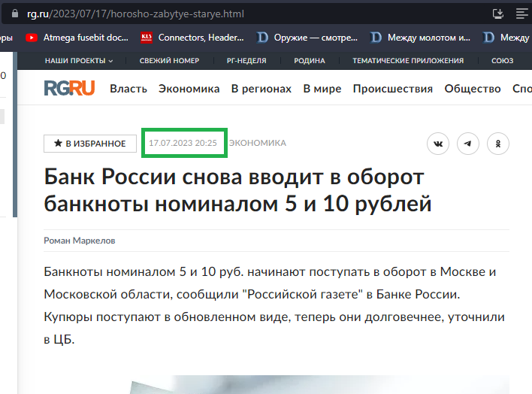Click the article date 17.07.2023 20:25

pyautogui.click(x=183, y=143)
